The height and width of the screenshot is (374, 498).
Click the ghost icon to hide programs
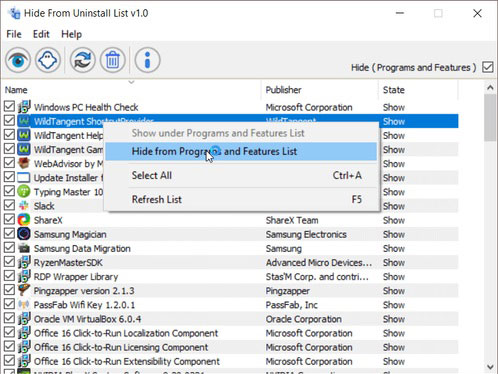tap(48, 60)
